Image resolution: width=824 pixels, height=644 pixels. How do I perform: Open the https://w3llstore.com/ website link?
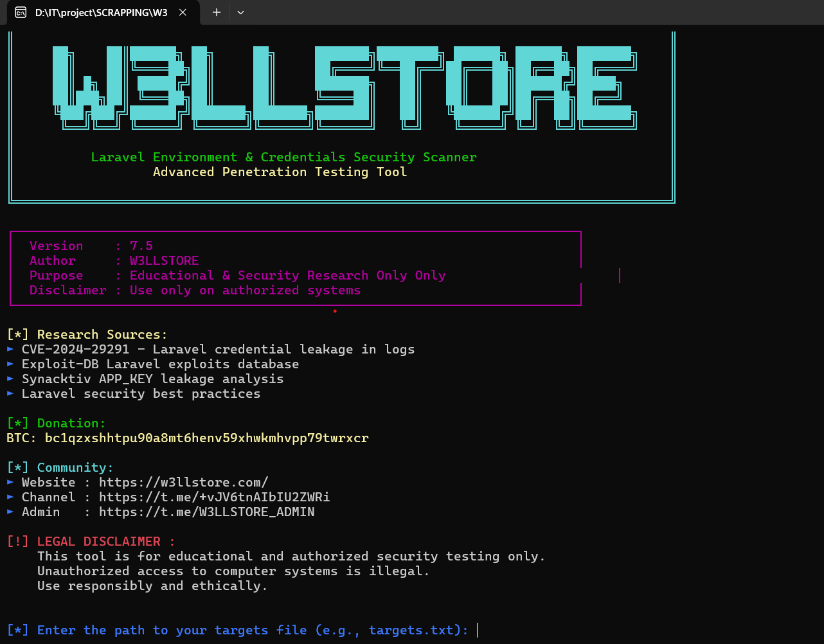coord(184,483)
